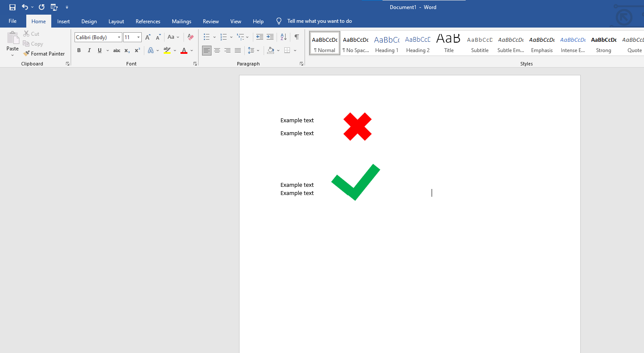Screen dimensions: 644x353
Task: Open the Paragraph dialog launcher
Action: coord(302,64)
